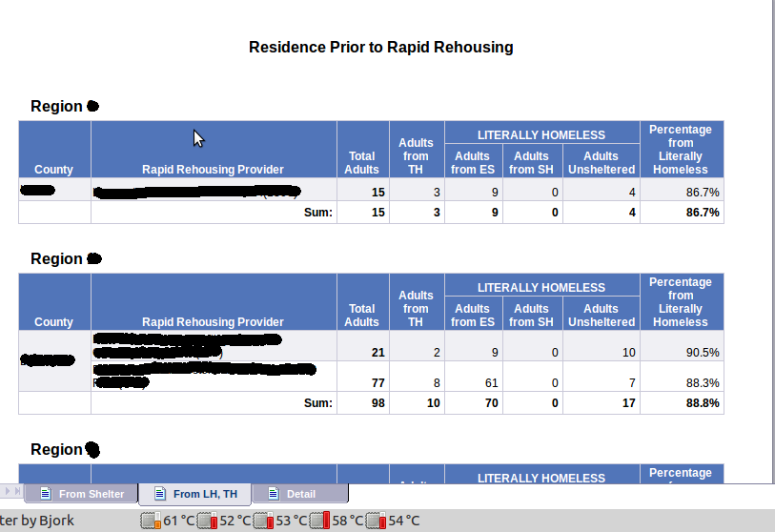Click the document icon on From Shelter tab
This screenshot has height=532, width=775.
tap(44, 494)
